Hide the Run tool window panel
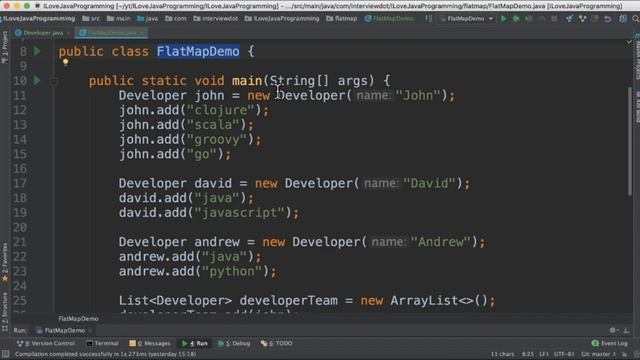The width and height of the screenshot is (640, 360). [627, 330]
